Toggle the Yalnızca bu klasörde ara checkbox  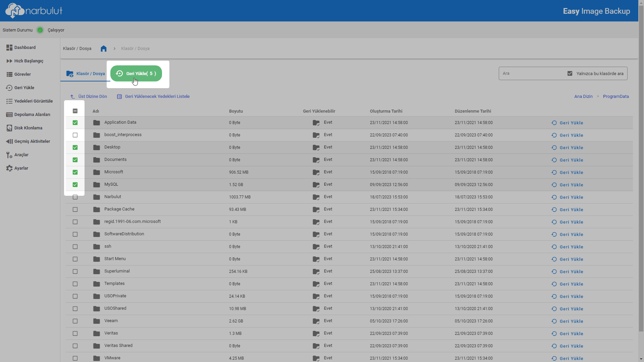[570, 73]
